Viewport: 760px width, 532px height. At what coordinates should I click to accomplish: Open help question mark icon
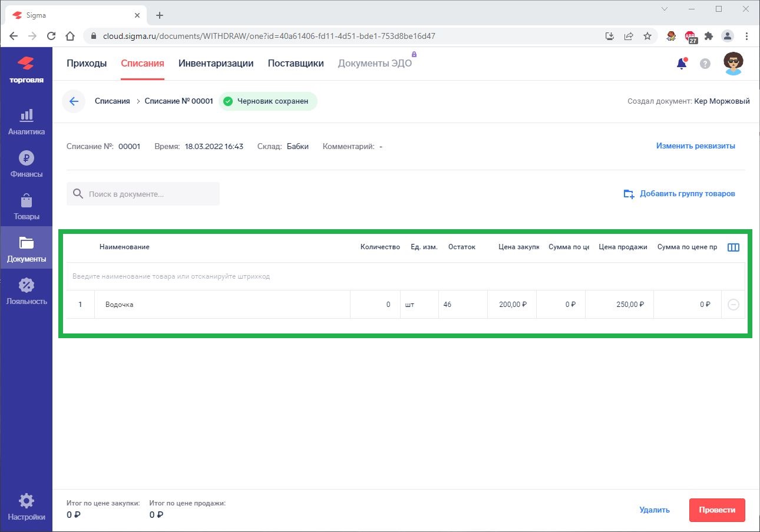click(705, 64)
